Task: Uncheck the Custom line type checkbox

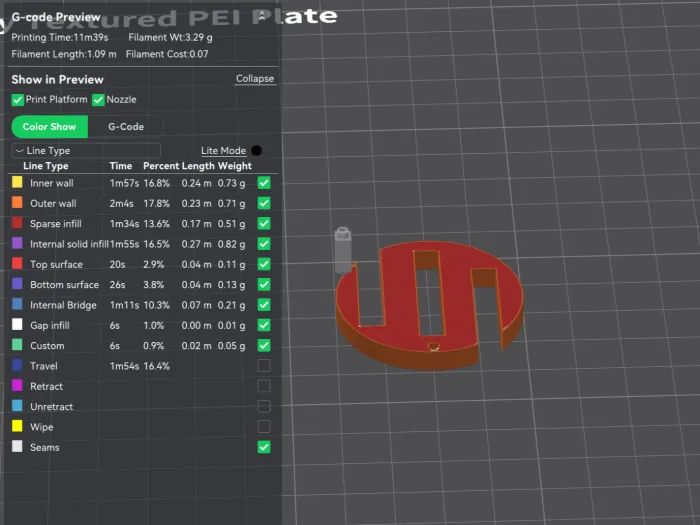Action: (264, 346)
